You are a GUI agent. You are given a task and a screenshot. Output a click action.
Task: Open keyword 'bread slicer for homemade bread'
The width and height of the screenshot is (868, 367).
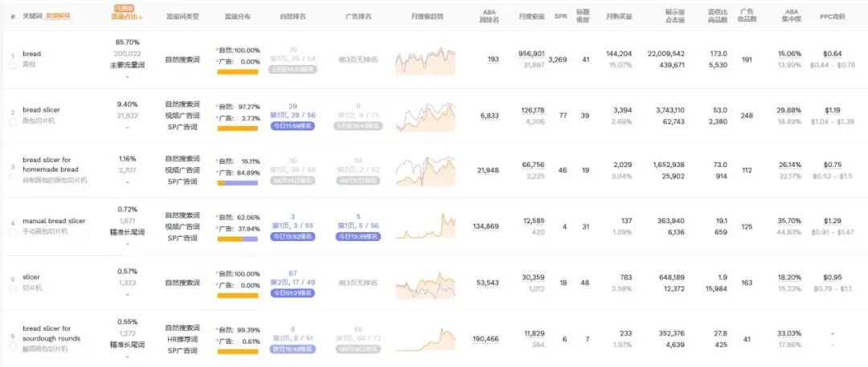point(51,165)
